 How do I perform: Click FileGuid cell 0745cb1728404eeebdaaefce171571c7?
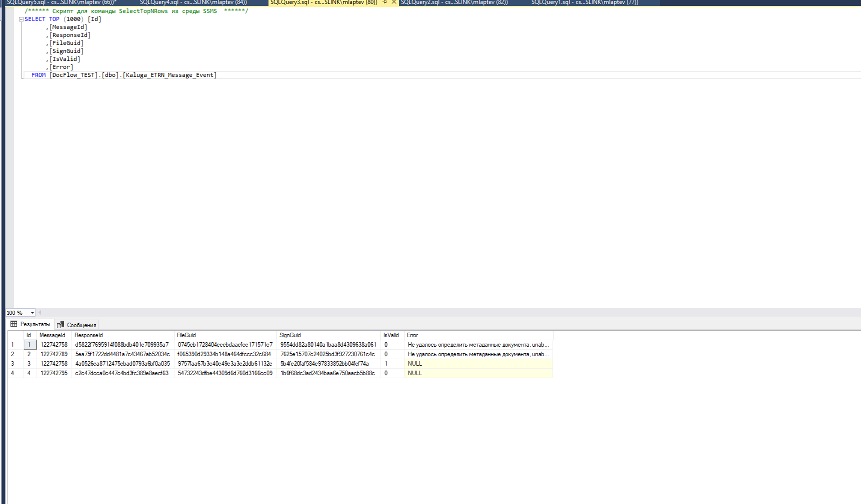coord(225,345)
